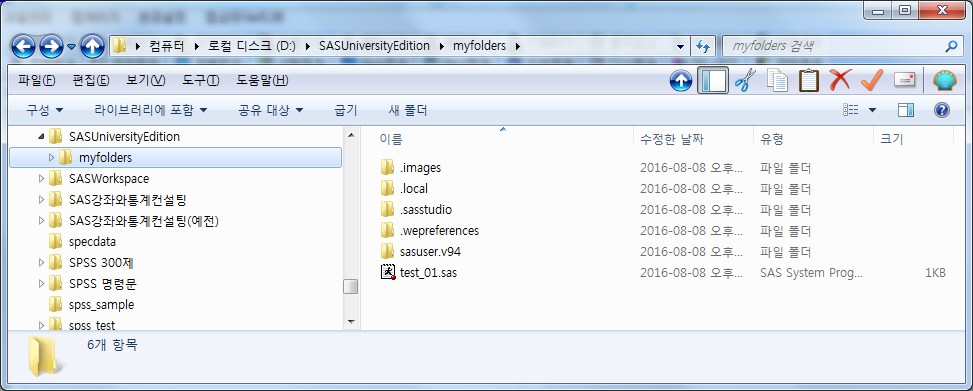Collapse the SASUniversityEdition tree node
This screenshot has height=391, width=973.
coord(41,136)
